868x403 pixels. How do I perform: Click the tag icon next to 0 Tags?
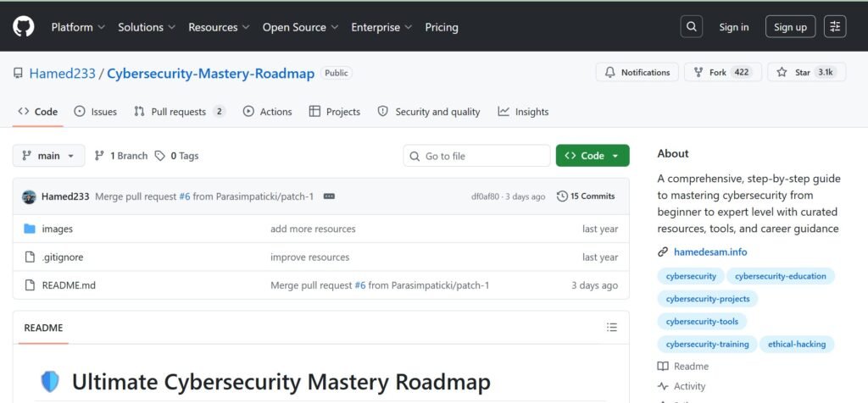point(160,156)
